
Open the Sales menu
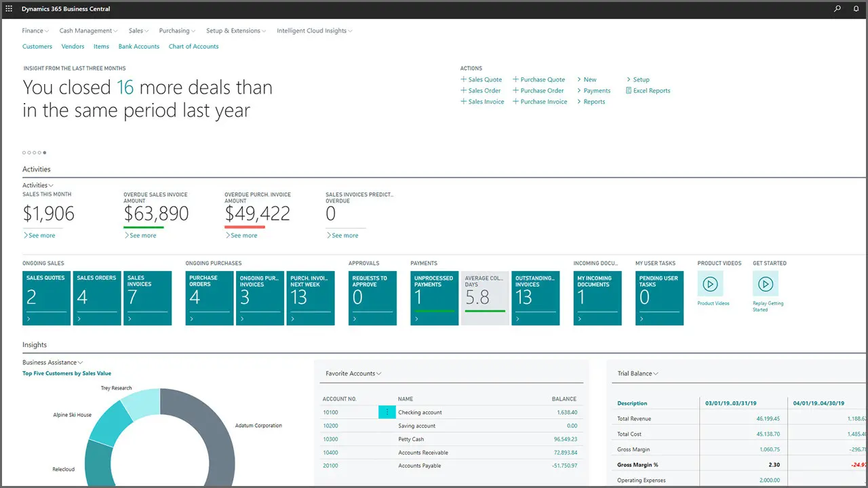point(138,30)
